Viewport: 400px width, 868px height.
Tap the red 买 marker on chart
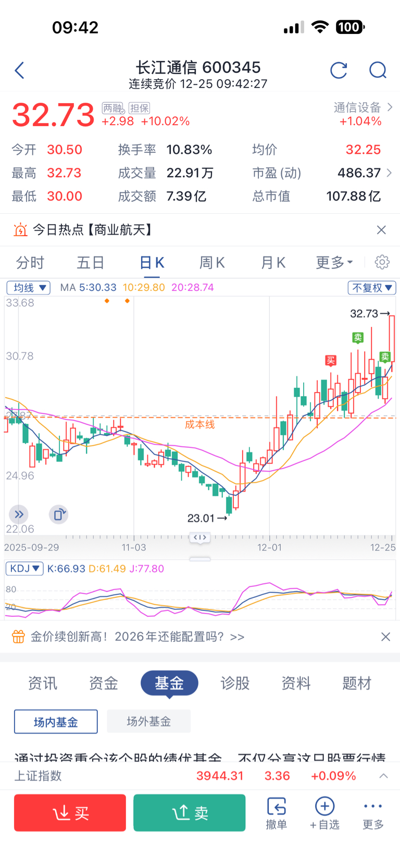pos(331,360)
